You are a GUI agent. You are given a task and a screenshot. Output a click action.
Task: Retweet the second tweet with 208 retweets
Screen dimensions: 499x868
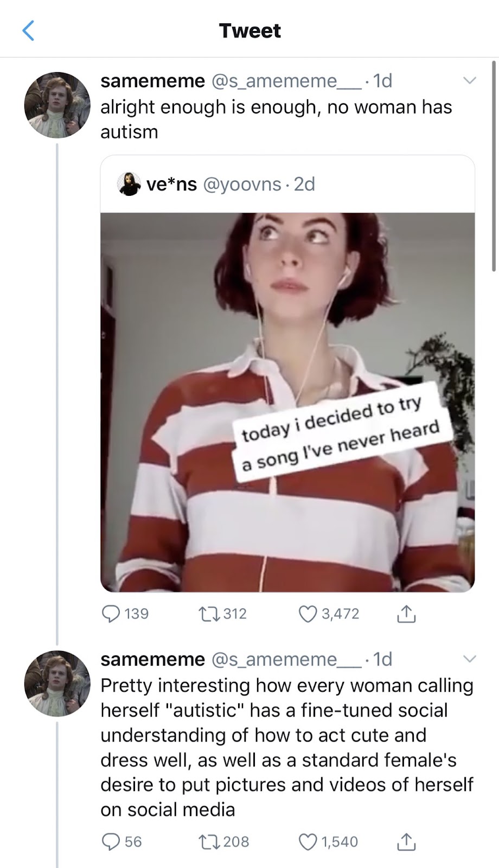tap(208, 841)
